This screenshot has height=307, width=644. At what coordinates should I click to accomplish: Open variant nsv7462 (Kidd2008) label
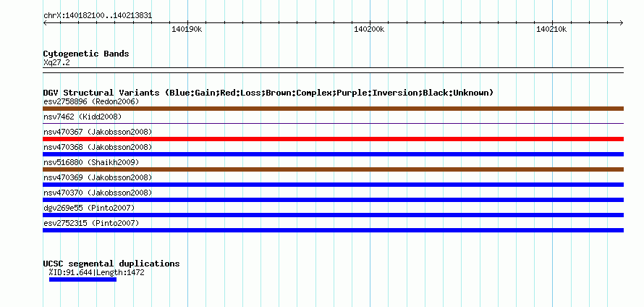click(x=82, y=117)
